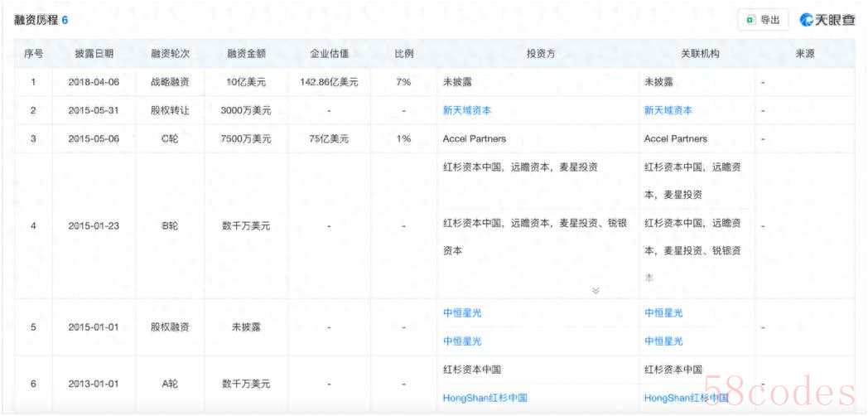Screen dimensions: 868x416
Task: Click the 披露日期 column header
Action: tap(94, 53)
